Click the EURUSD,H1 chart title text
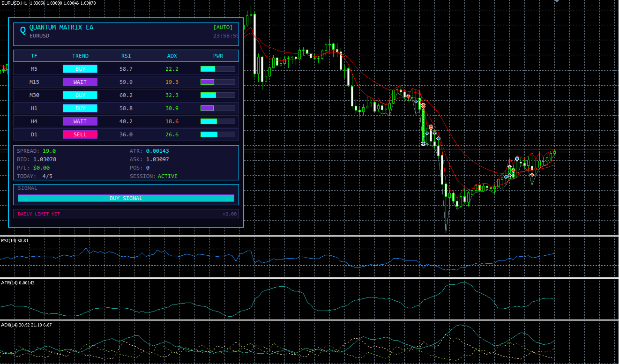The height and width of the screenshot is (364, 619). (14, 3)
